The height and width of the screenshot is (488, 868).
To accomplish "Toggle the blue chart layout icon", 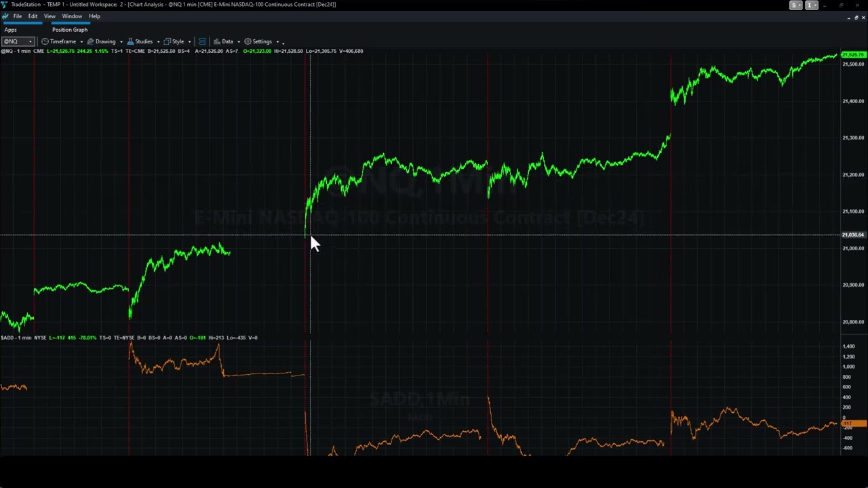I will pos(202,41).
